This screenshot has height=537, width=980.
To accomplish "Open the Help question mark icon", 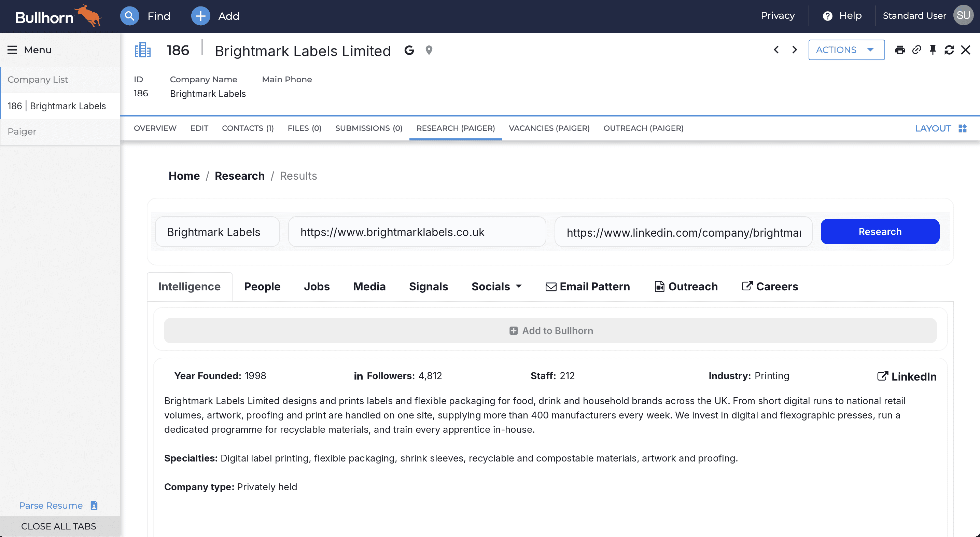I will pos(827,16).
